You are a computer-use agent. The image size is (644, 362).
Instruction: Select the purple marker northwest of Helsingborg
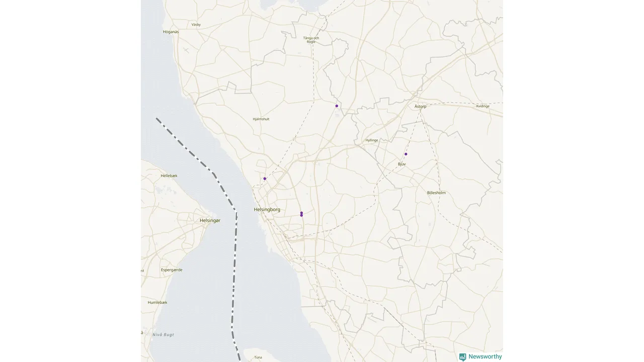coord(265,178)
